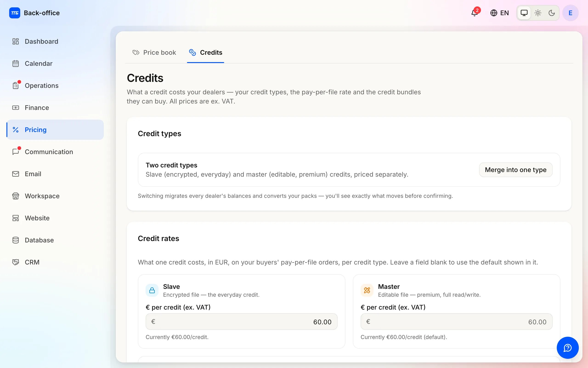588x368 pixels.
Task: Click the Slave per-credit price field
Action: coord(242,322)
